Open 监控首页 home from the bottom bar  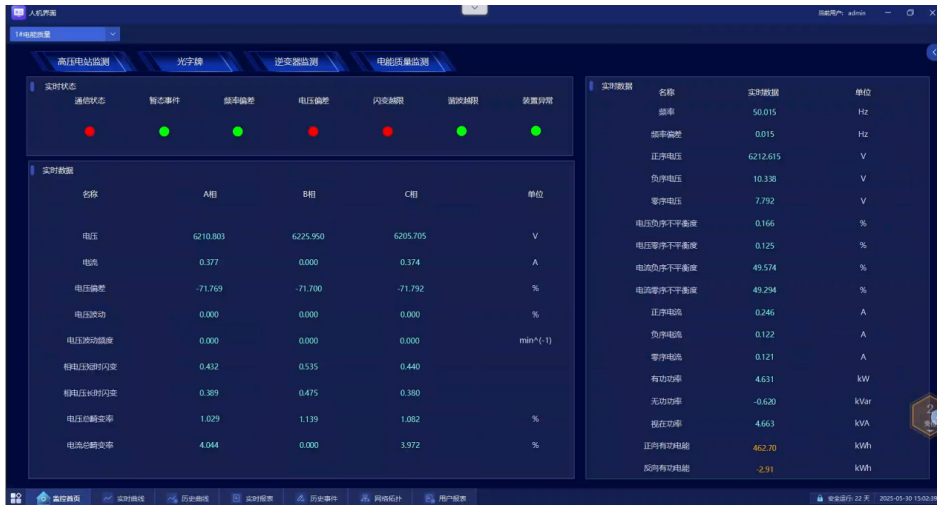pyautogui.click(x=65, y=498)
